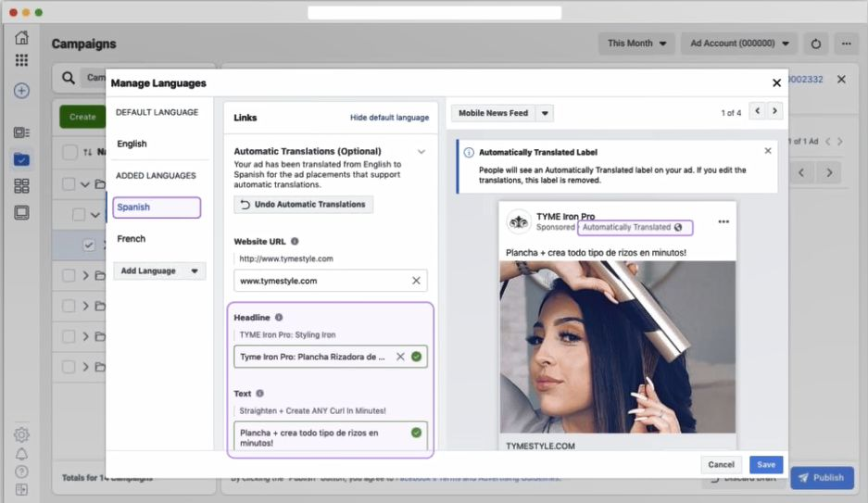This screenshot has height=503, width=868.
Task: Expand the Add Language dropdown
Action: (x=159, y=270)
